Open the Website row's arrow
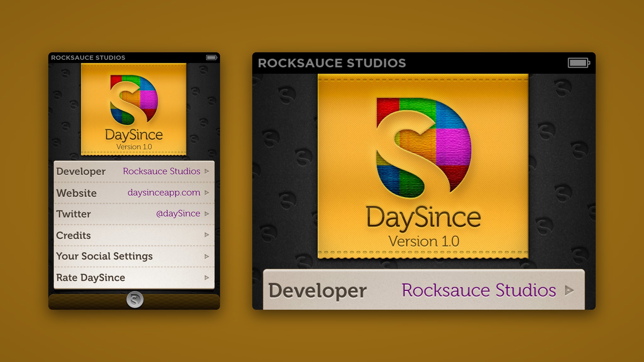 [207, 193]
